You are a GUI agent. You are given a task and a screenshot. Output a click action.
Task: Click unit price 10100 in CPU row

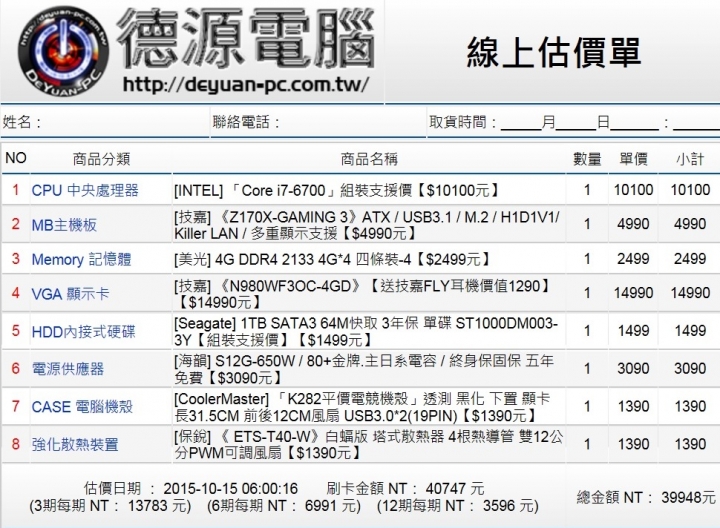[633, 190]
